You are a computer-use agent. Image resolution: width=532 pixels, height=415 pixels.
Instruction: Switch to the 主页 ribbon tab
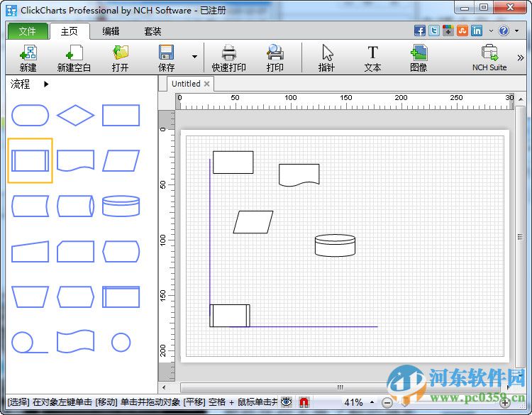70,31
